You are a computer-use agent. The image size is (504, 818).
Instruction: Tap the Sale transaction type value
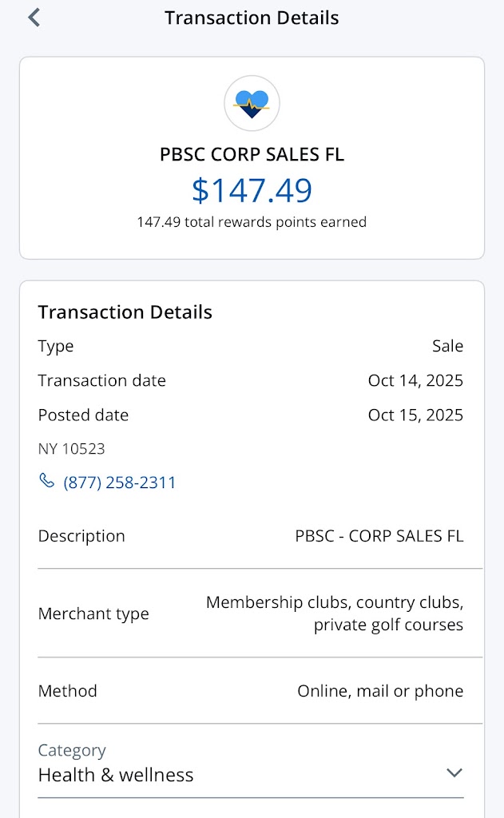coord(447,346)
